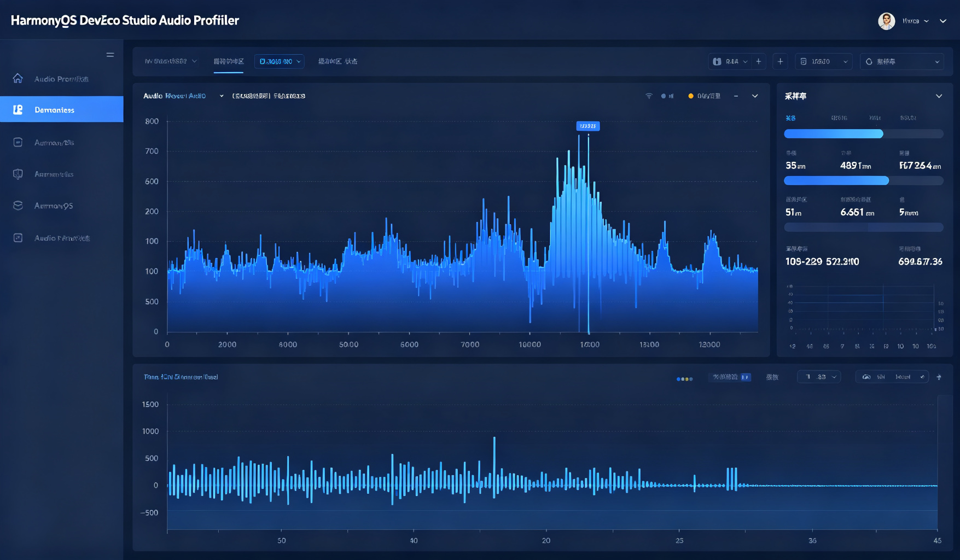
Task: Click the wifi signal icon above the chart
Action: [649, 96]
